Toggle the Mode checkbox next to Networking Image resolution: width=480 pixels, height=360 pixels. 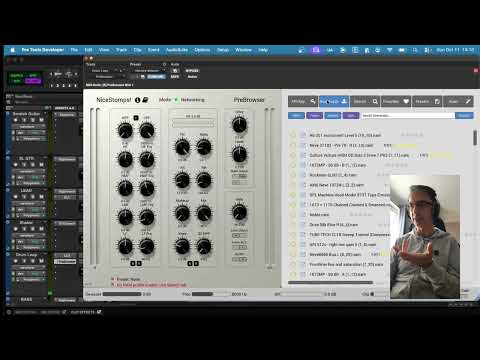(176, 100)
